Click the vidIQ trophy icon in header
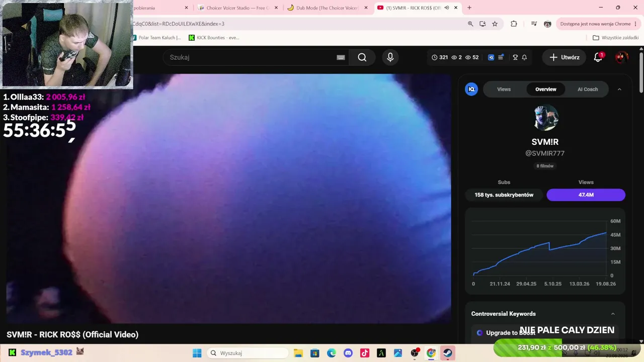The width and height of the screenshot is (644, 362). [515, 57]
